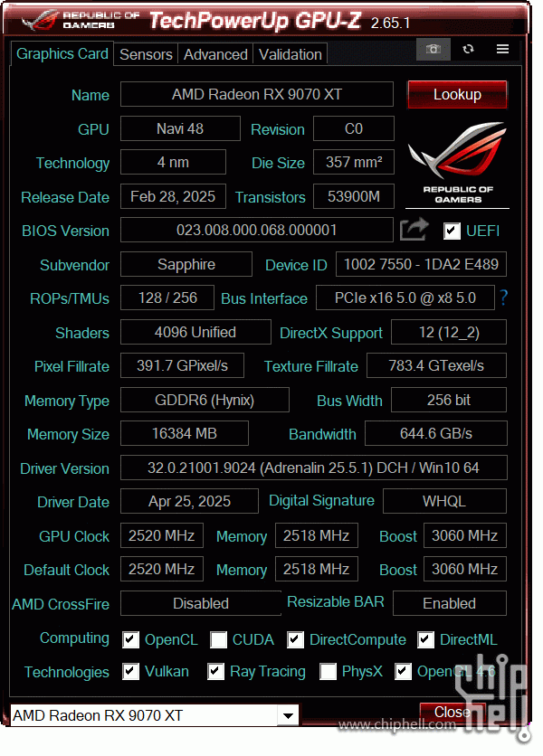Viewport: 543px width, 756px height.
Task: Click the Release Date value Feb 28, 2025
Action: pos(173,196)
